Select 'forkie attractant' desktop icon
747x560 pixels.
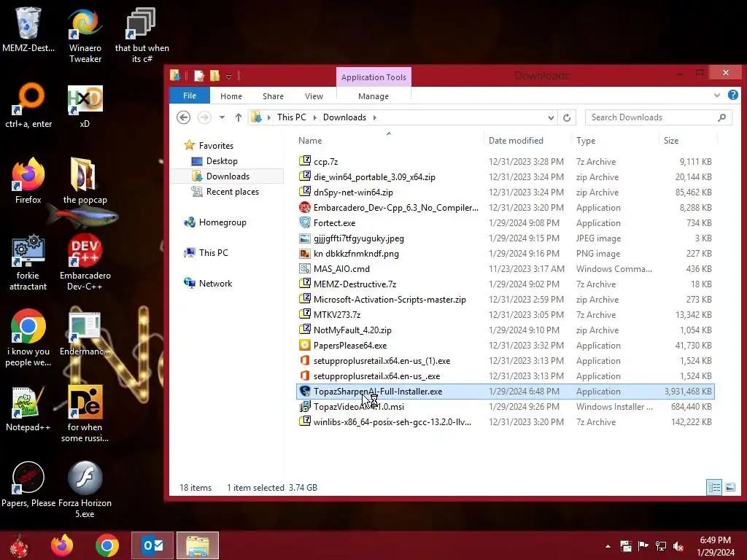pyautogui.click(x=28, y=262)
